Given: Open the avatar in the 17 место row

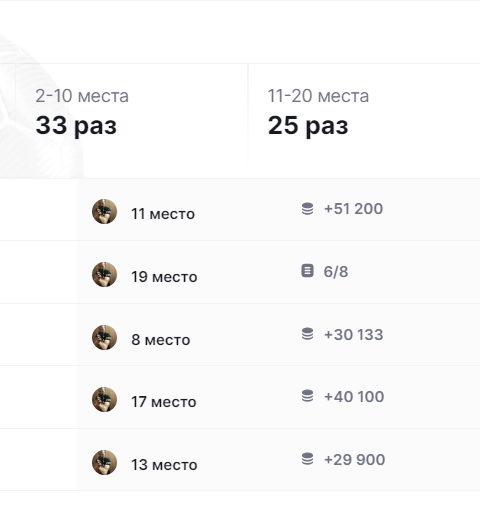Looking at the screenshot, I should pyautogui.click(x=104, y=399).
